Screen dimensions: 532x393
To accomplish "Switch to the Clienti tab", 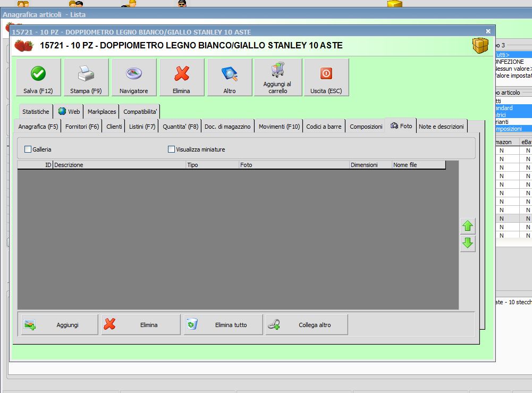I will pos(114,127).
